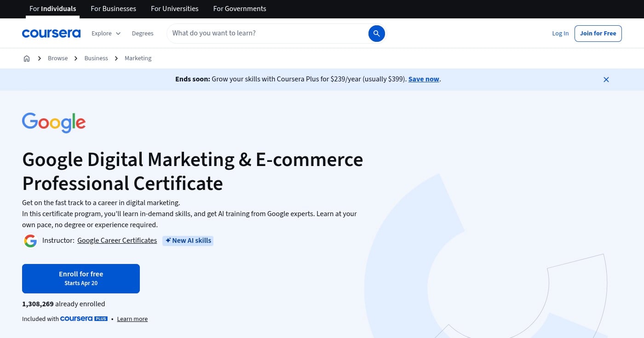The image size is (644, 338).
Task: Click the New AI skills badge
Action: [188, 241]
